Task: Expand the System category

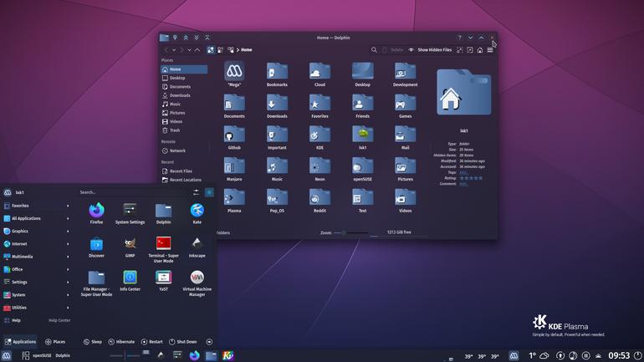Action: [36, 294]
